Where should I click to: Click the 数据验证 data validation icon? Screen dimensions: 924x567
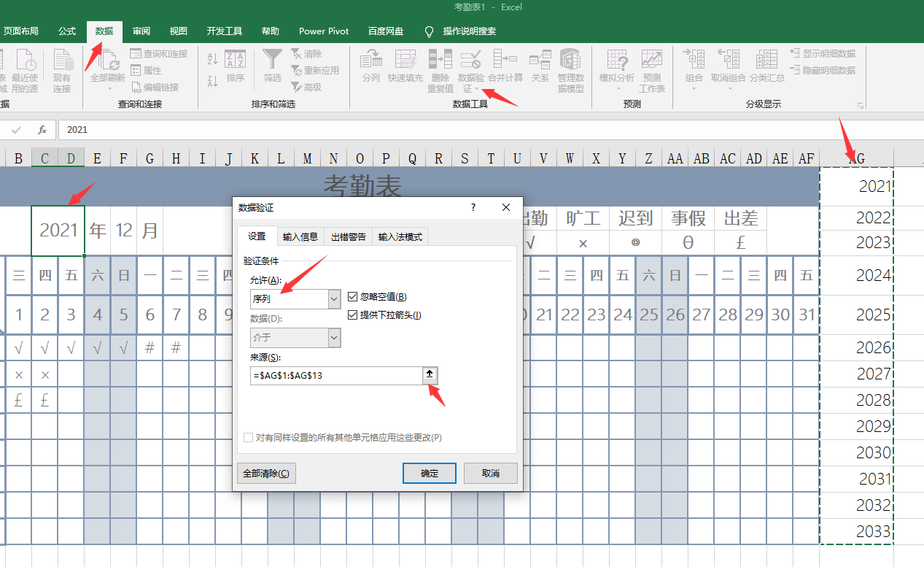470,60
